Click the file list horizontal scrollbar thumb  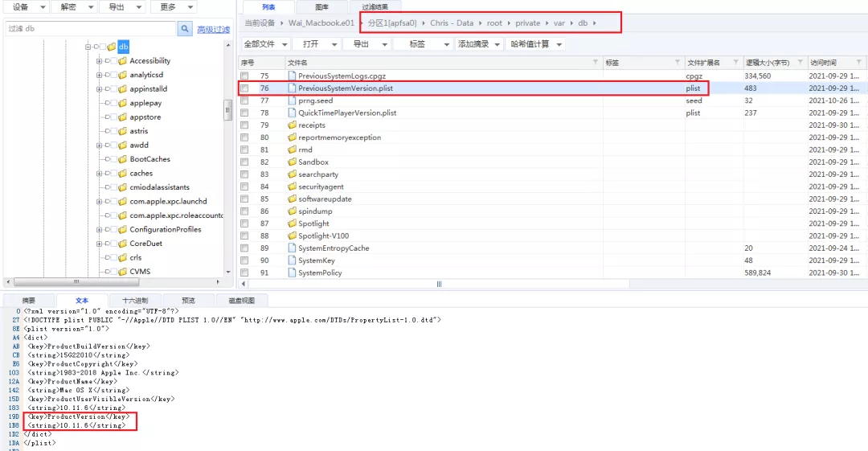point(439,284)
